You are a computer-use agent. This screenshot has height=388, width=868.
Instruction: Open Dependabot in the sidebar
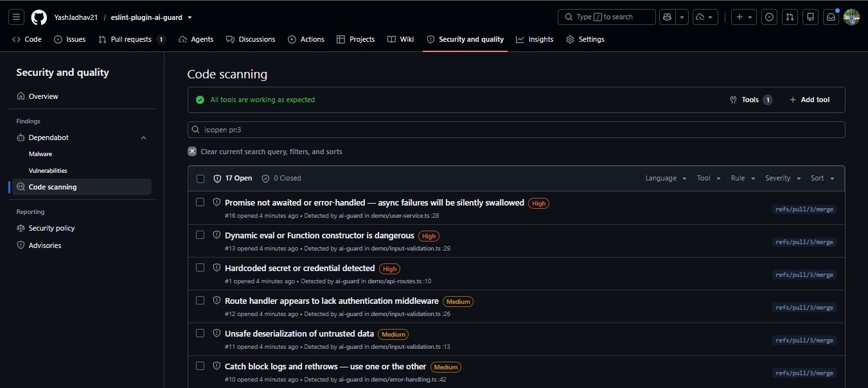48,137
